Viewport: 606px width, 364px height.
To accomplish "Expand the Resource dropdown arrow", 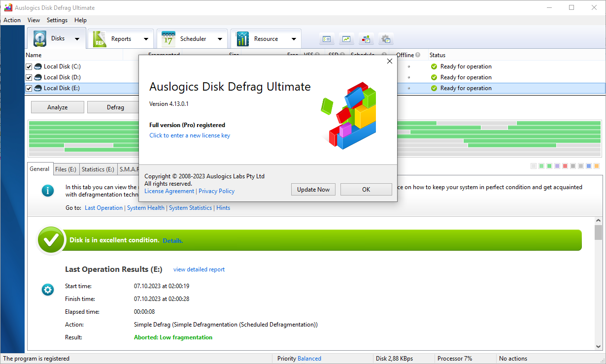I will pyautogui.click(x=294, y=39).
